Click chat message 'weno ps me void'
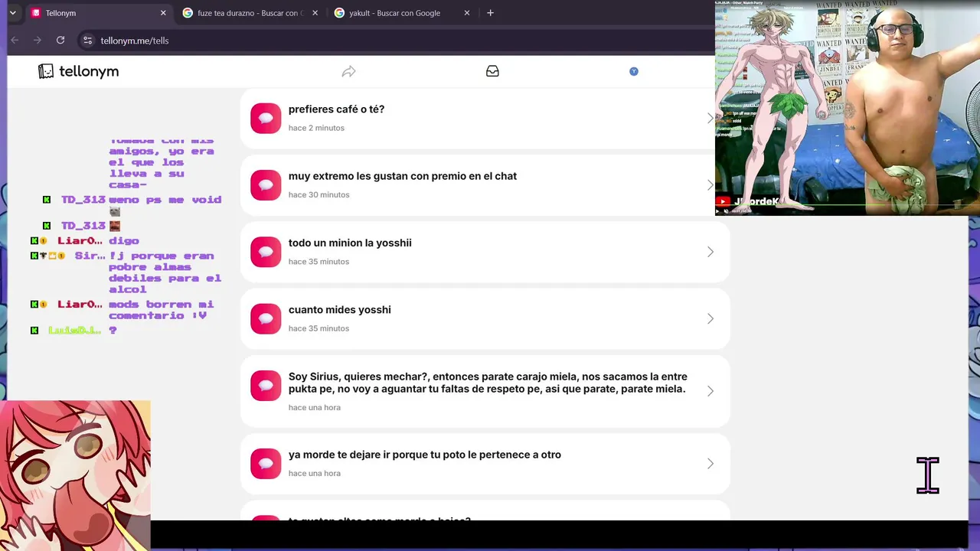 165,200
